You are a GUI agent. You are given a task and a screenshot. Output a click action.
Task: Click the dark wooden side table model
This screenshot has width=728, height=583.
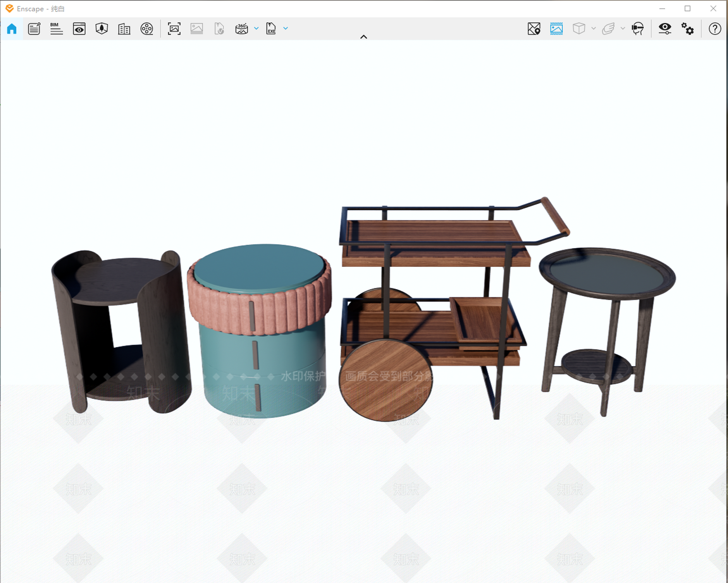[x=121, y=332]
